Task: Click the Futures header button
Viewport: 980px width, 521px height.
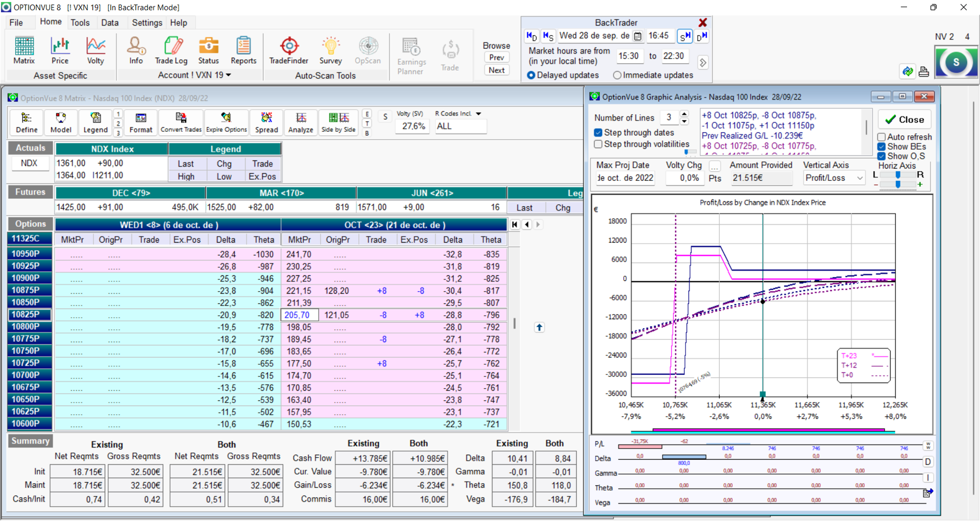Action: pyautogui.click(x=30, y=192)
